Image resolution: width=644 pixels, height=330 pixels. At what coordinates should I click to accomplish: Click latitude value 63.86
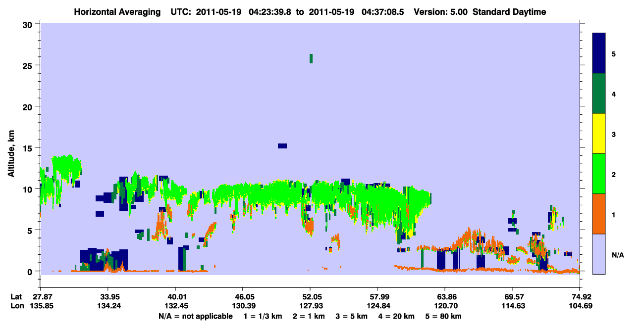(x=445, y=297)
